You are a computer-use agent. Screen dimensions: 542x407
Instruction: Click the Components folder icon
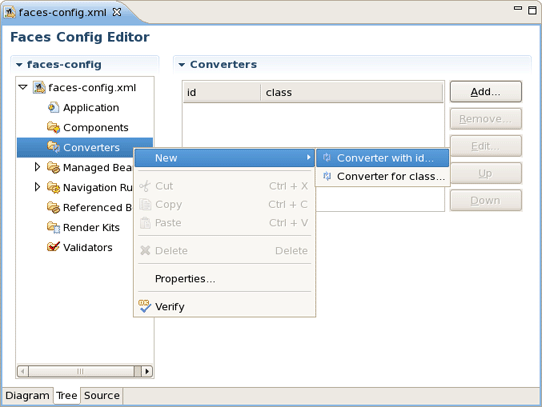click(x=53, y=128)
